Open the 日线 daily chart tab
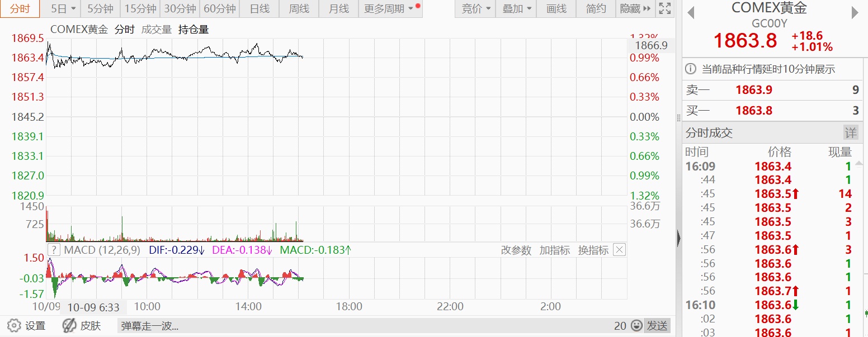Viewport: 868px width, 337px height. 260,8
